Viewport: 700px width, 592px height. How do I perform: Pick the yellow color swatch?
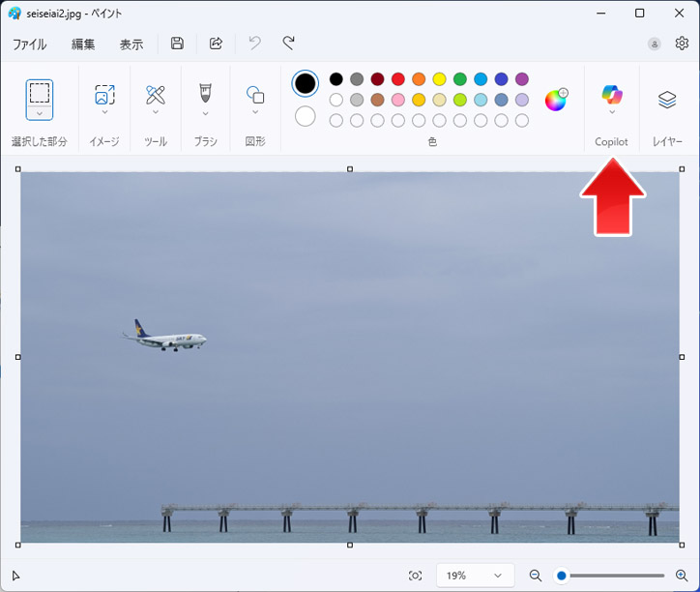(x=439, y=79)
